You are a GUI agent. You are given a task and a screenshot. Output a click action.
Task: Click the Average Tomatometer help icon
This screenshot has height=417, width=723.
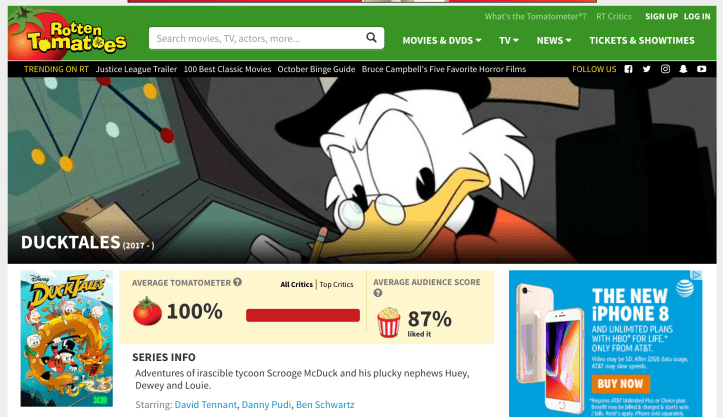point(238,282)
